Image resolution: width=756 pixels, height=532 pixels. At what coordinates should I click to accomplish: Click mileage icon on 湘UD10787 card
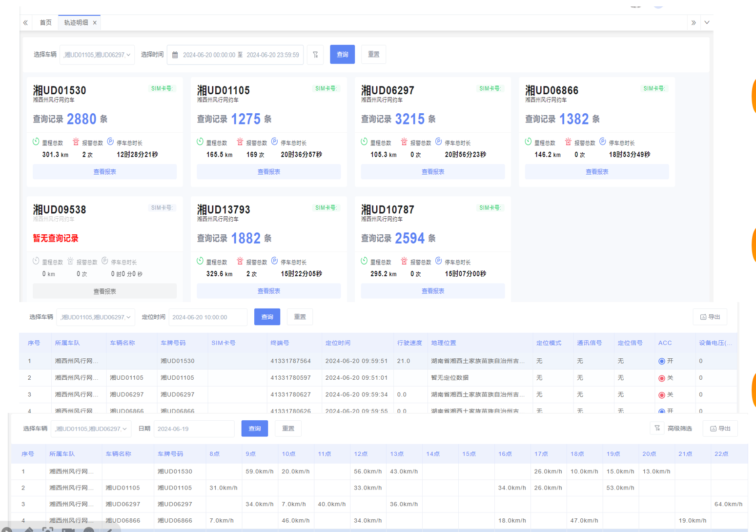coord(364,261)
